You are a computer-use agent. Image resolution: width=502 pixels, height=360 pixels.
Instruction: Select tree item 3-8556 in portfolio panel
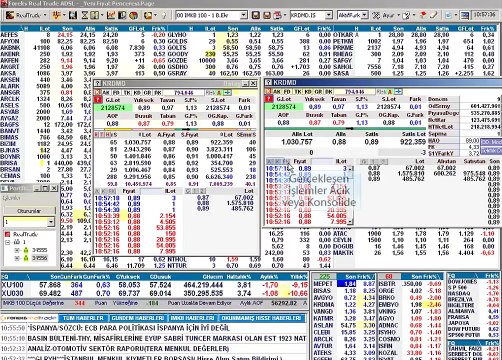[x=39, y=258]
